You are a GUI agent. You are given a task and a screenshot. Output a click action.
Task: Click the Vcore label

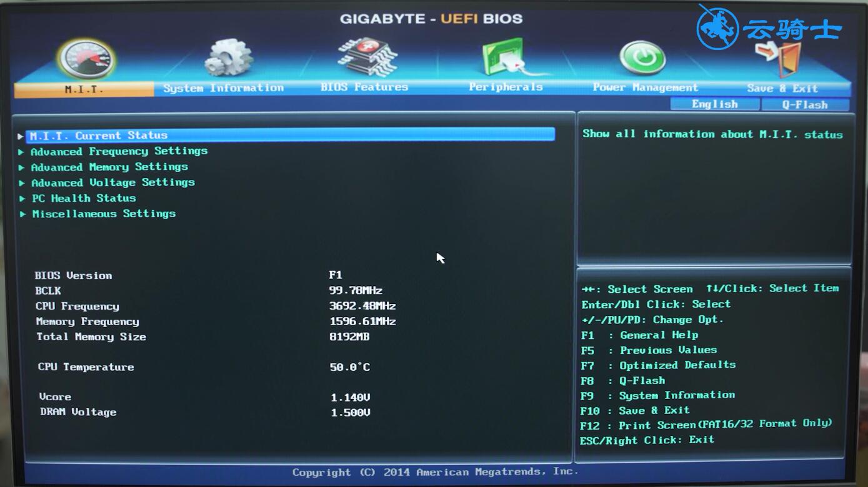tap(55, 397)
